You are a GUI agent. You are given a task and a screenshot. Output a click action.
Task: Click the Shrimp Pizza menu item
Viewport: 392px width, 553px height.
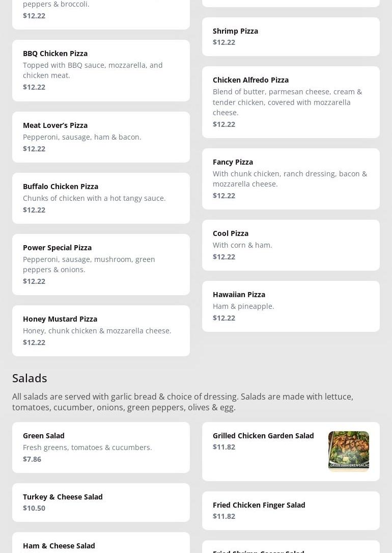click(x=290, y=37)
